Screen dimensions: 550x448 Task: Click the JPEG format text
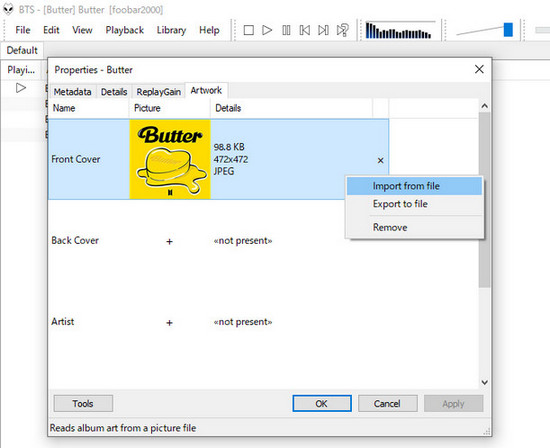[224, 172]
